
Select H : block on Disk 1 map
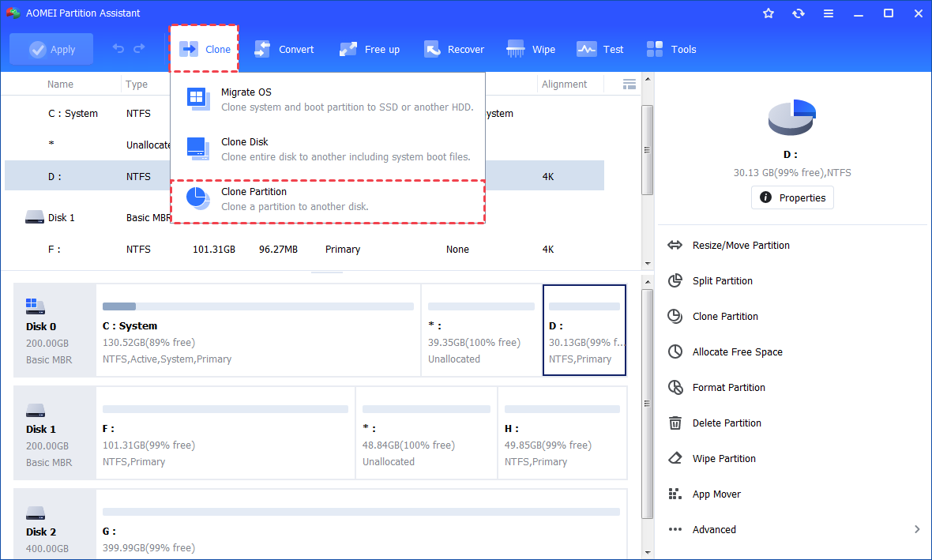click(562, 433)
